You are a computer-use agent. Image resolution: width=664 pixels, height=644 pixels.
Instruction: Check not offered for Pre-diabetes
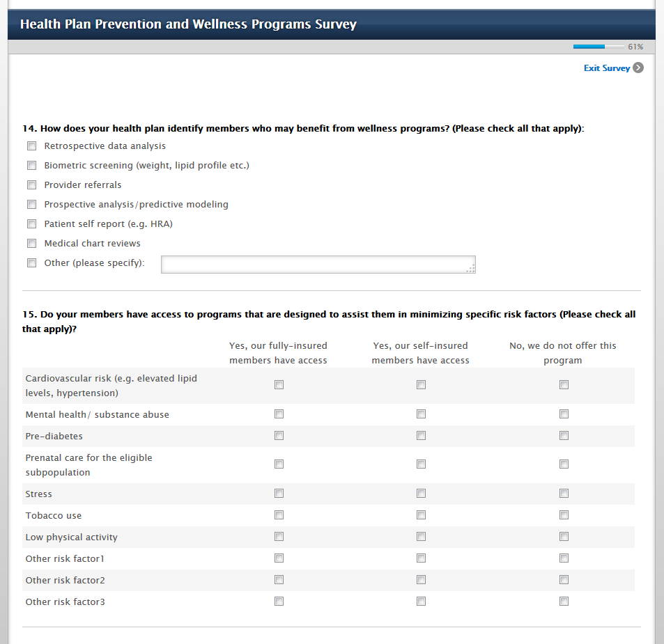pos(564,436)
